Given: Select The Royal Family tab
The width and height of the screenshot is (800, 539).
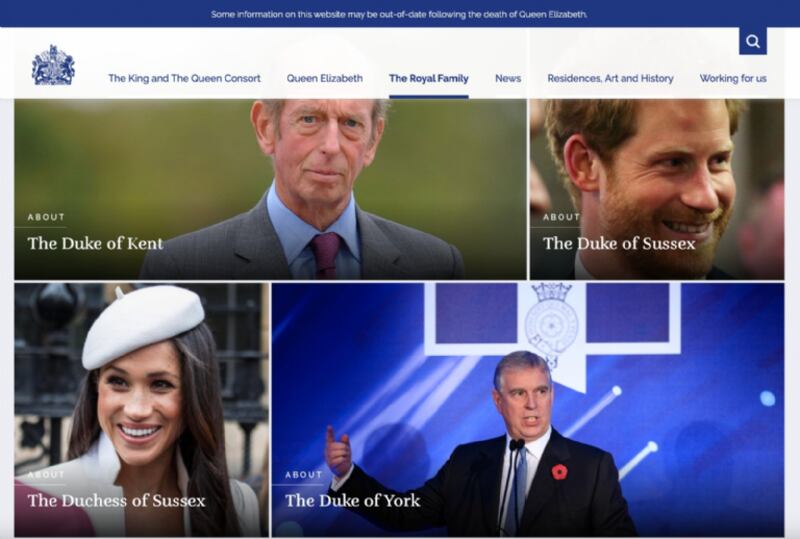Looking at the screenshot, I should coord(429,78).
